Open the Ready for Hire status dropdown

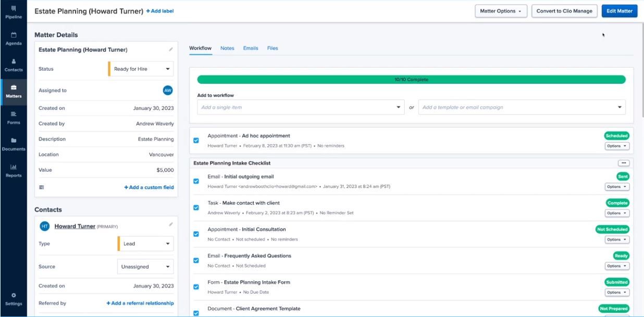click(141, 69)
